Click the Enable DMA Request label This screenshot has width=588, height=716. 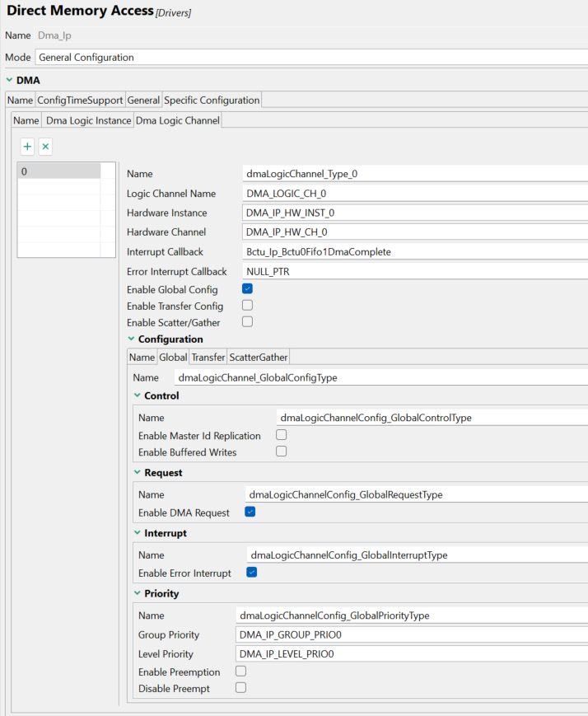pos(184,512)
